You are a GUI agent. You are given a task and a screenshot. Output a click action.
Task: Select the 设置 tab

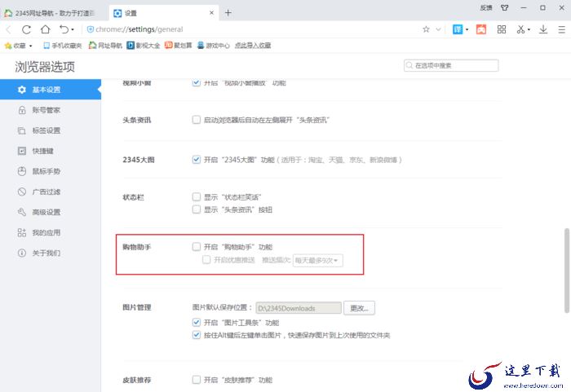163,13
